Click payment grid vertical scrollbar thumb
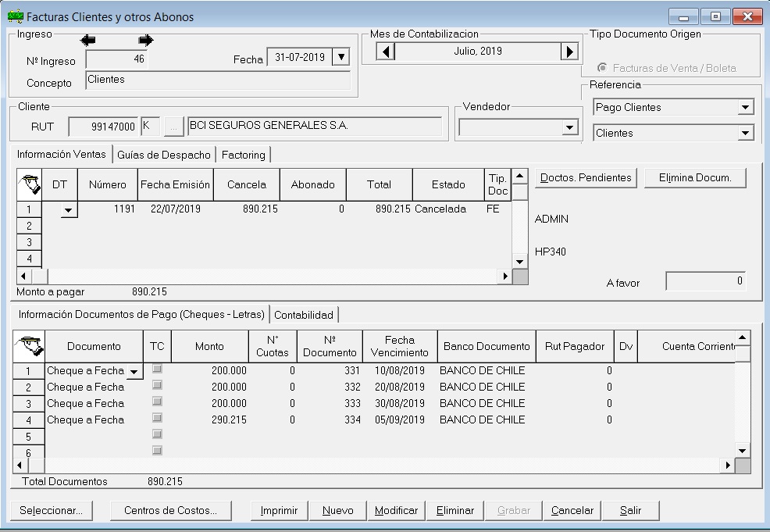Screen dimensions: 770x532 click(743, 353)
